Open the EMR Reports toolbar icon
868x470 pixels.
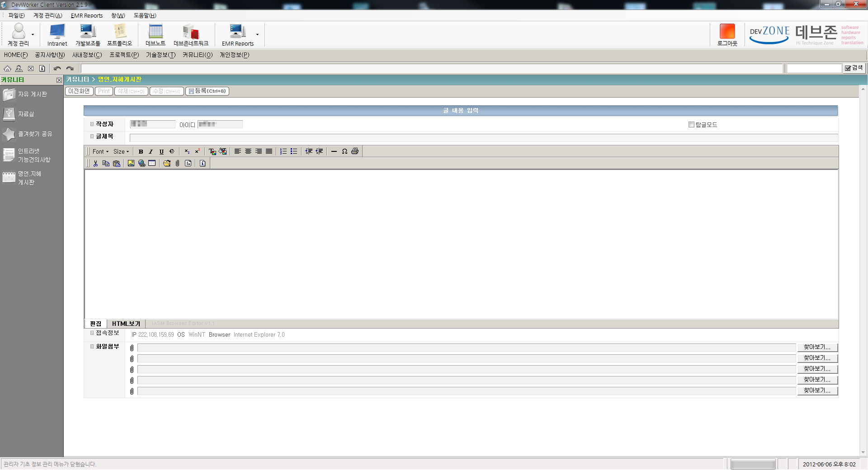click(238, 34)
